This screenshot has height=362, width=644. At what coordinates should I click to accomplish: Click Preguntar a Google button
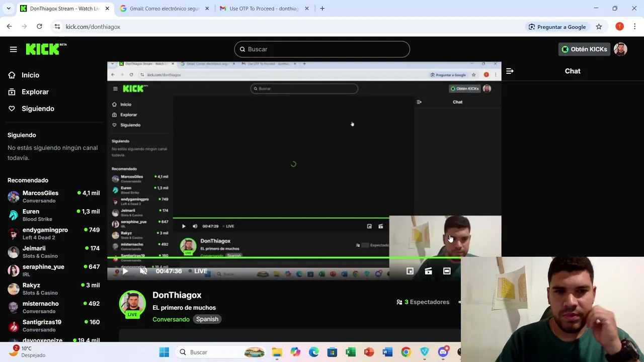click(x=556, y=27)
